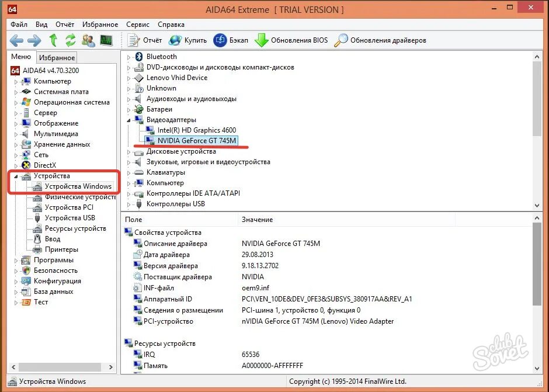The height and width of the screenshot is (392, 549).
Task: Expand the Компьютер node in left tree
Action: click(16, 82)
